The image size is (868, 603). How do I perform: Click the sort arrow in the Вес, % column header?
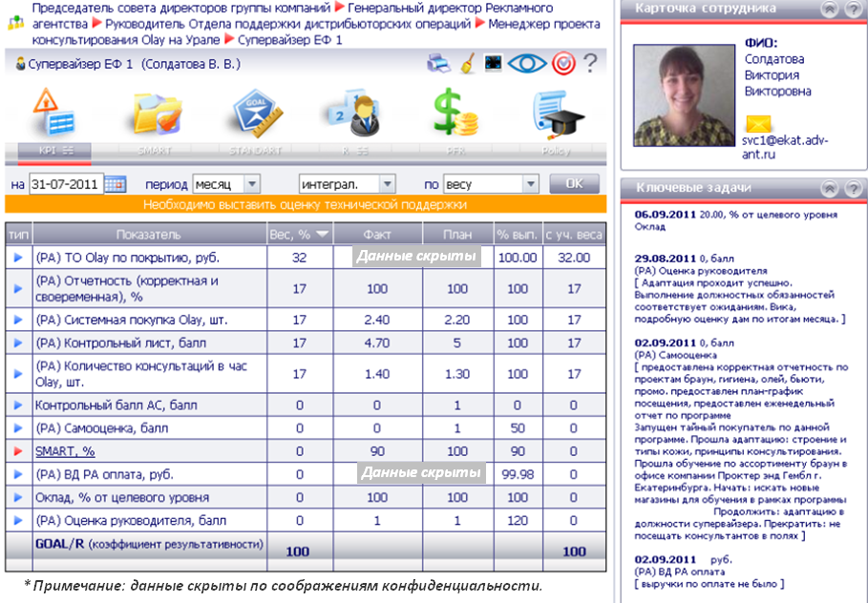[x=322, y=235]
